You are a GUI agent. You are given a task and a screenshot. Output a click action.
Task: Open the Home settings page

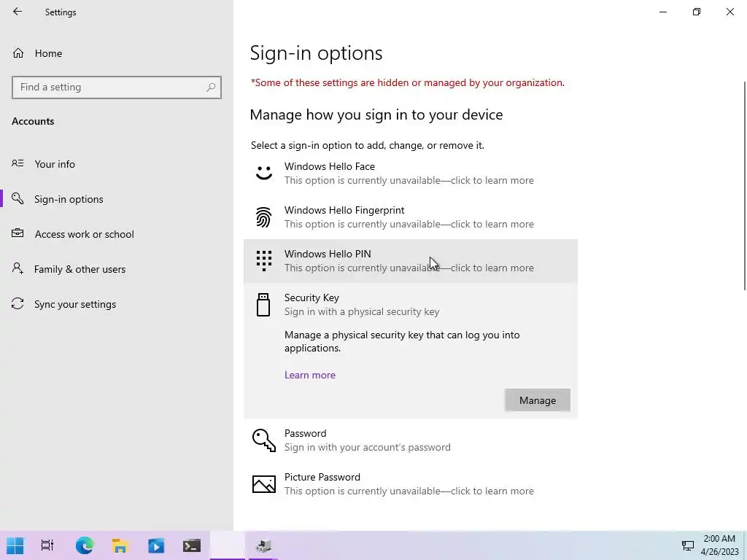pyautogui.click(x=117, y=53)
